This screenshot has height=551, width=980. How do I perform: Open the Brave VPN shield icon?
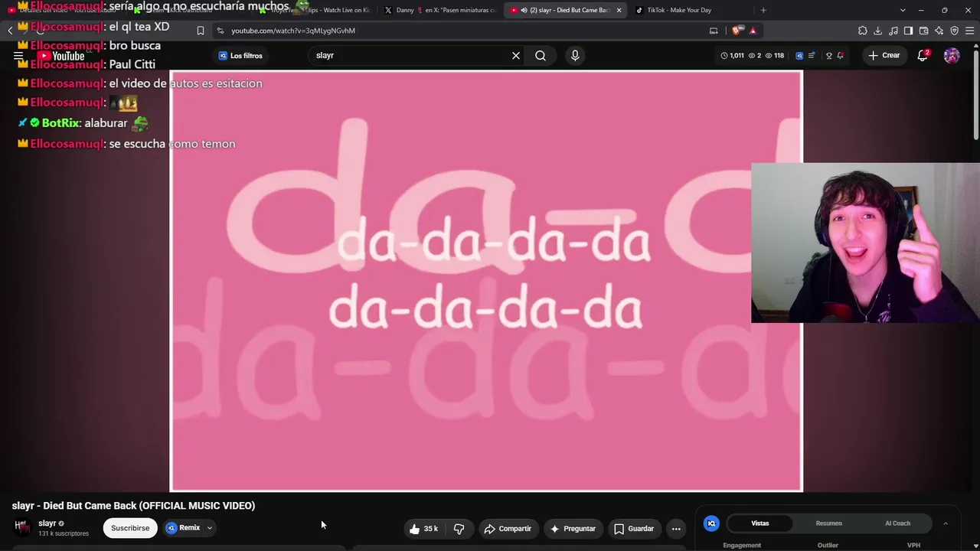(955, 31)
